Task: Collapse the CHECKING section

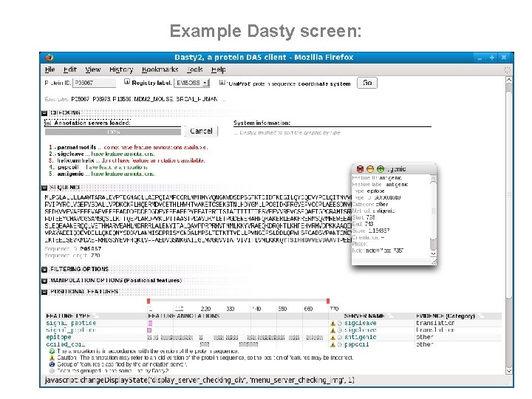Action: point(44,113)
